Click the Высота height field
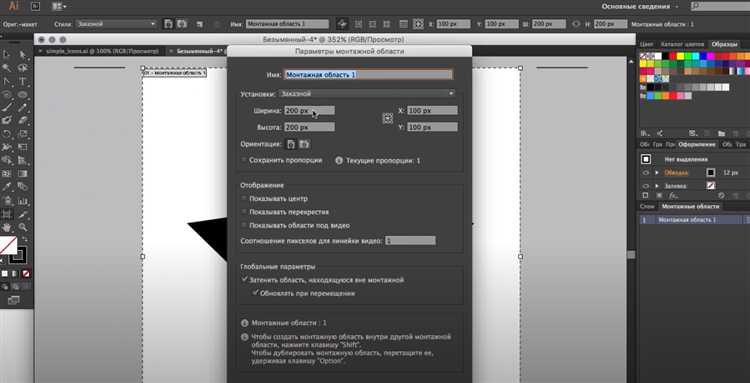The height and width of the screenshot is (383, 750). pos(309,127)
